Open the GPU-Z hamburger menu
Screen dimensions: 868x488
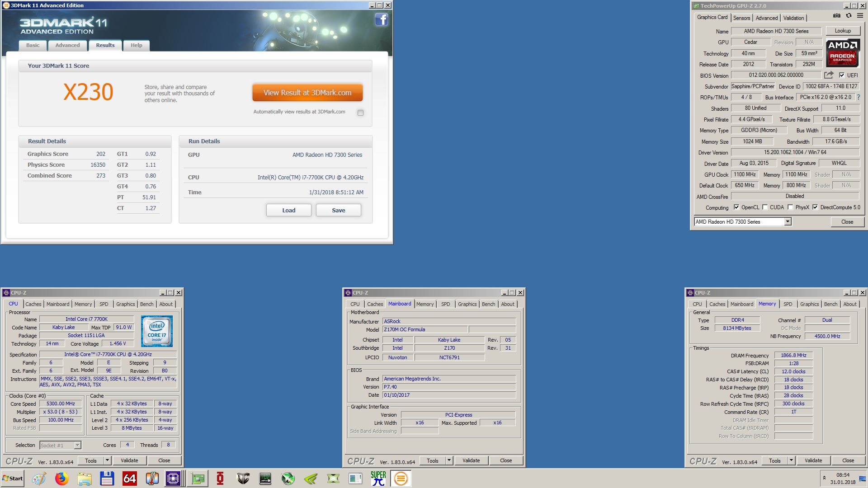(x=860, y=15)
